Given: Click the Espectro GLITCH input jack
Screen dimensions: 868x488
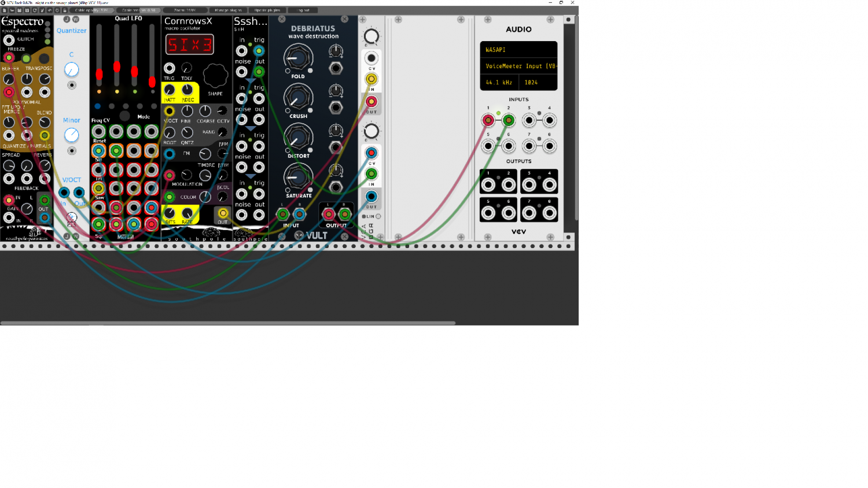Looking at the screenshot, I should [x=9, y=40].
